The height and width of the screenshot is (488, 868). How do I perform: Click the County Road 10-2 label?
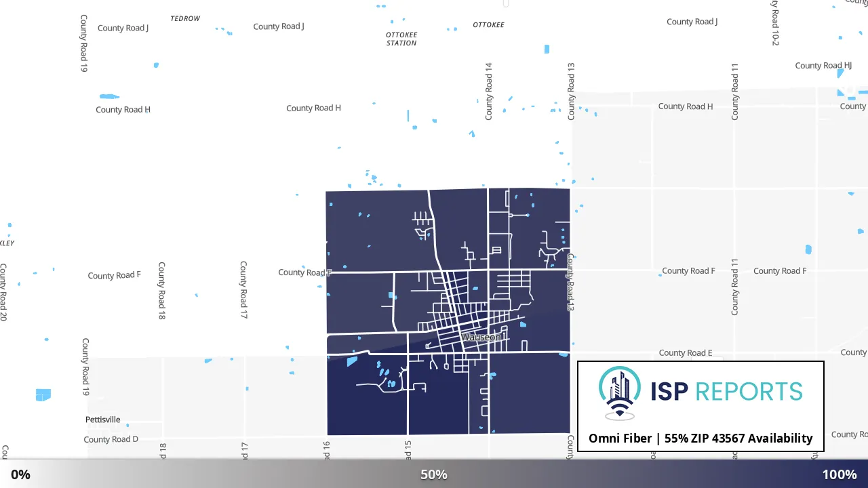(x=775, y=22)
